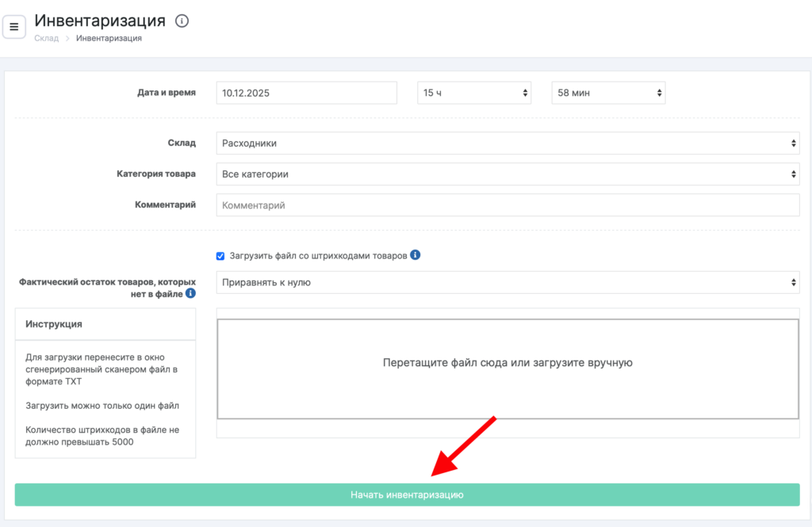The width and height of the screenshot is (812, 527).
Task: Click the 'Дата и время' field label
Action: click(166, 93)
